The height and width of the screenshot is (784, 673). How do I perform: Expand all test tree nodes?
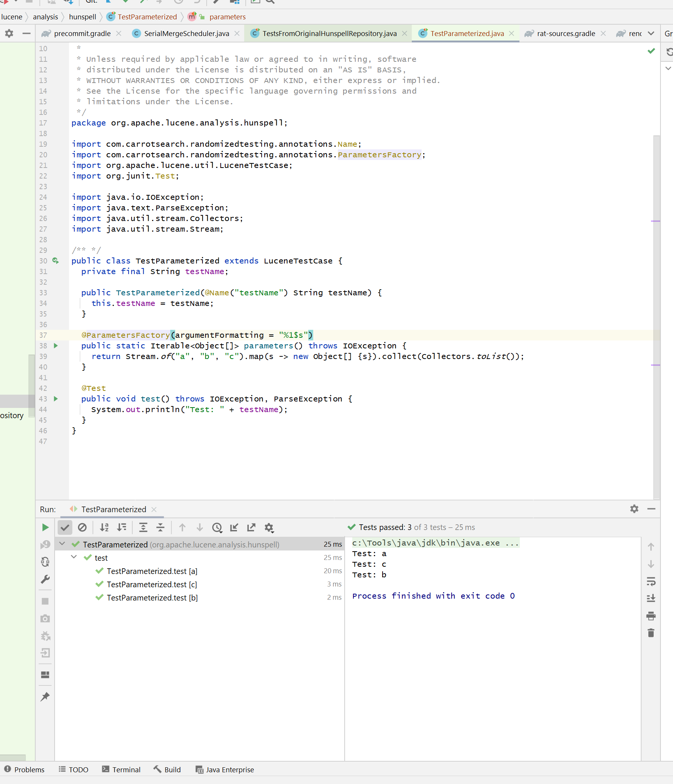point(143,527)
